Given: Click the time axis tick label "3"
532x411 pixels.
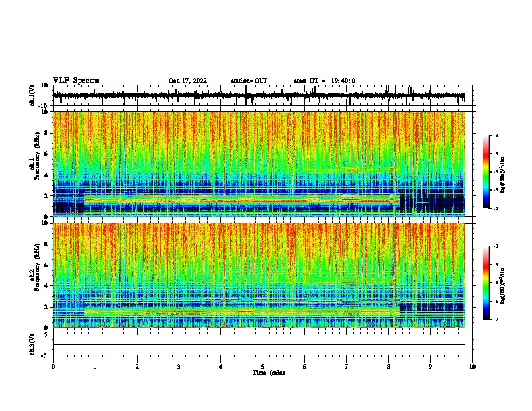Looking at the screenshot, I should click(x=179, y=367).
